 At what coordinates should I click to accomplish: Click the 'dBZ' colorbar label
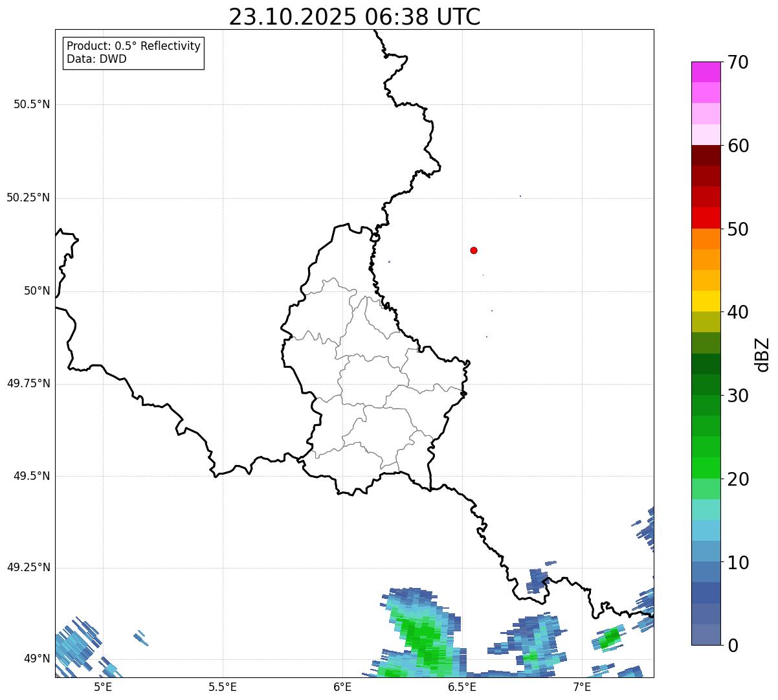(x=762, y=354)
